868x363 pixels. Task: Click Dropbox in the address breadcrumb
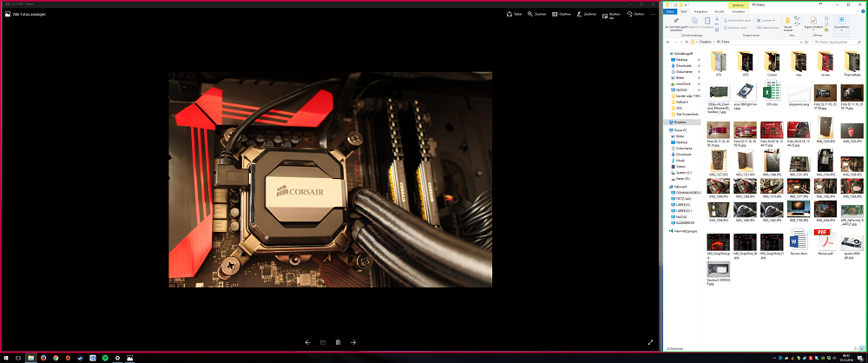(705, 43)
